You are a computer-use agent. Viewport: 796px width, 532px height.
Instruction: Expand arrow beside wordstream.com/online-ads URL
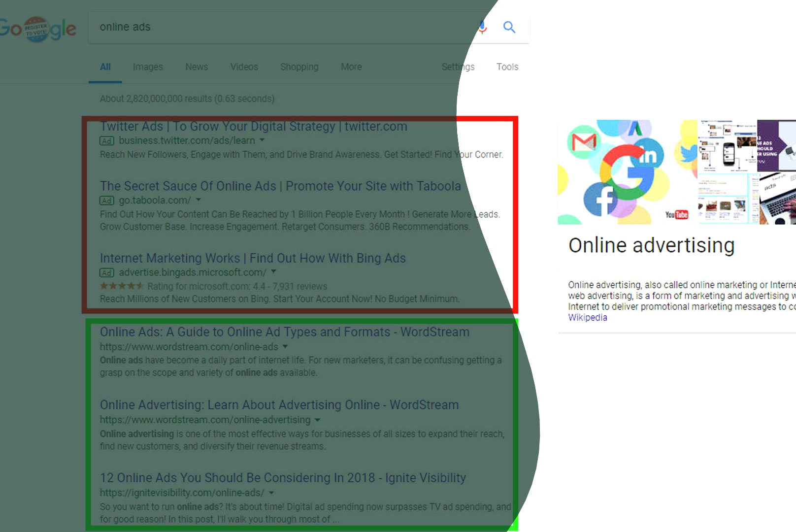tap(285, 347)
